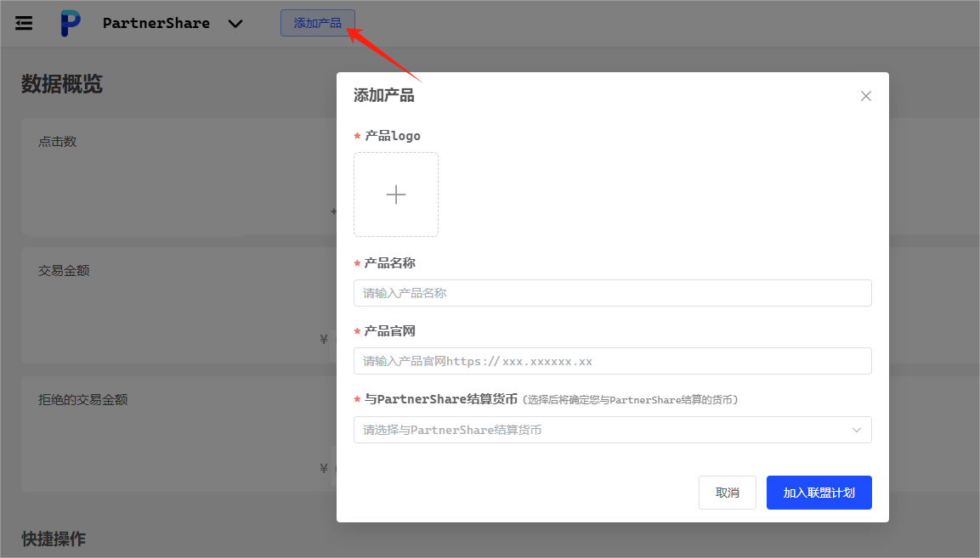Click the 产品官网 URL input box
This screenshot has width=980, height=558.
pos(612,360)
